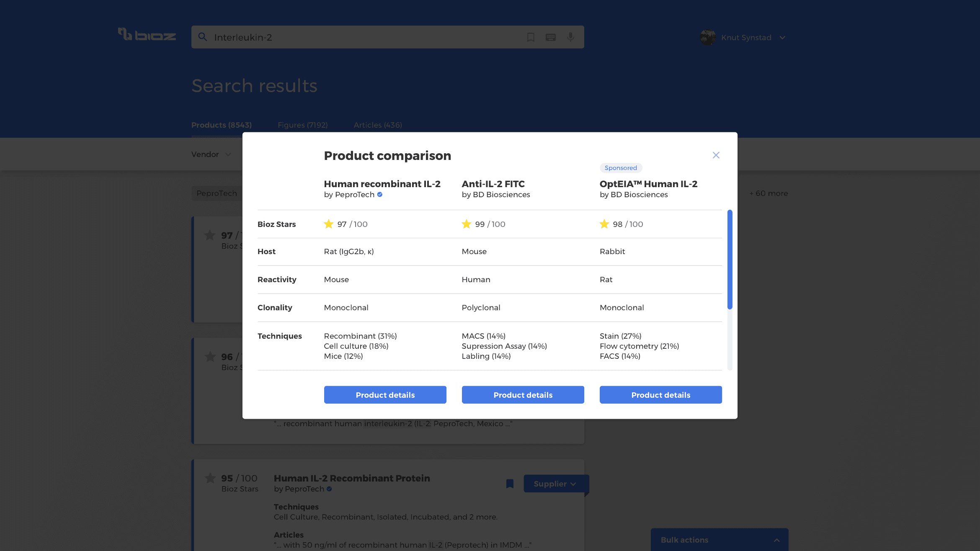Click the comparison dialog vertical scrollbar
The height and width of the screenshot is (551, 980).
730,260
